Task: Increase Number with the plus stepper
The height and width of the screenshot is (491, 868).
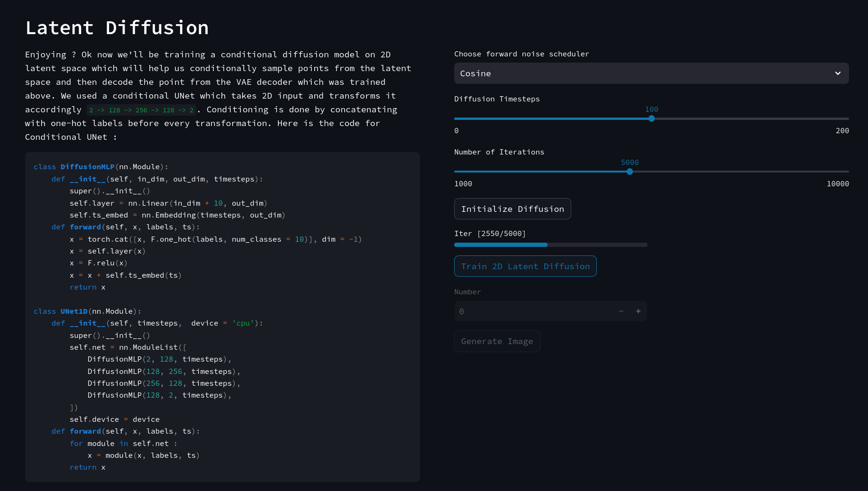Action: click(638, 311)
